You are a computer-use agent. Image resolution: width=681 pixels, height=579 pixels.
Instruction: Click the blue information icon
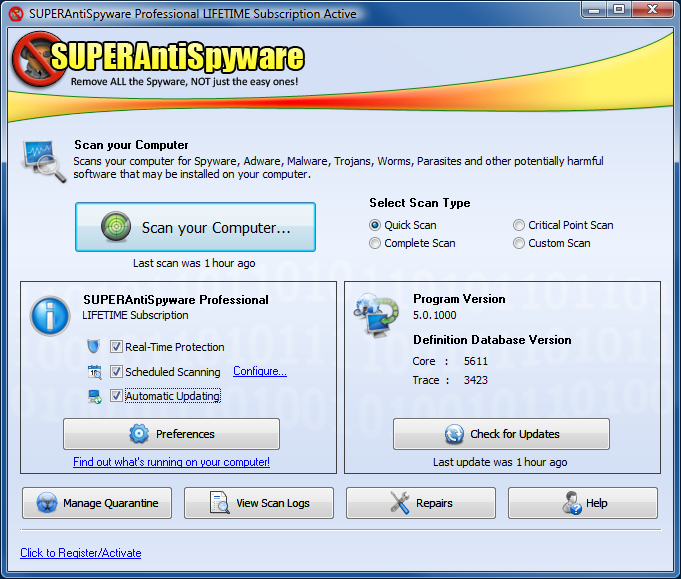[x=50, y=316]
